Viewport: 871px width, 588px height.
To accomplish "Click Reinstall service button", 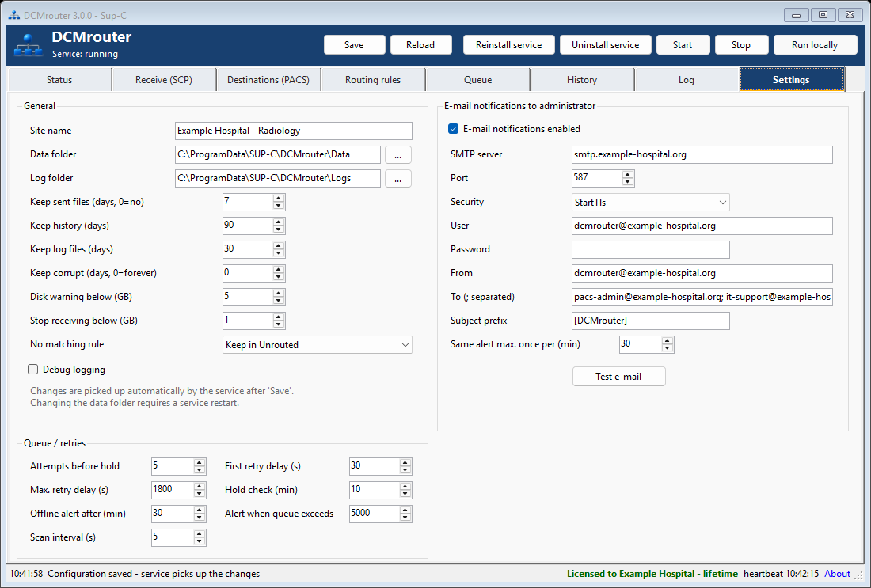I will click(509, 45).
